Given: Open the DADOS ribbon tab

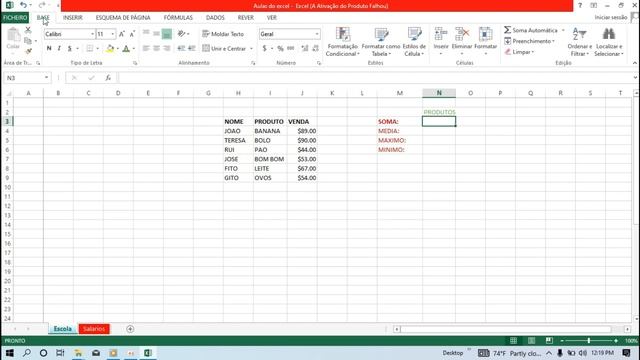Looking at the screenshot, I should point(215,18).
